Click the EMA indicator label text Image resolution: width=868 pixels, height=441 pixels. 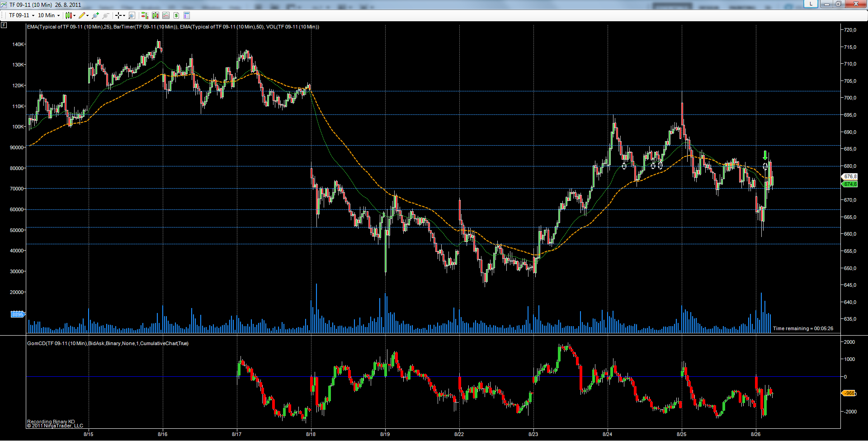click(173, 27)
